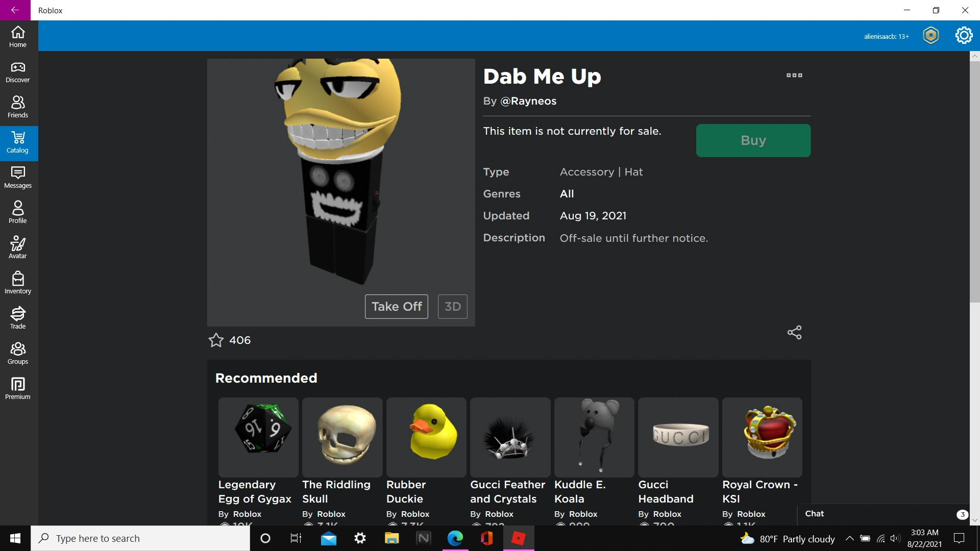The width and height of the screenshot is (980, 551).
Task: Click the Buy button
Action: click(753, 140)
